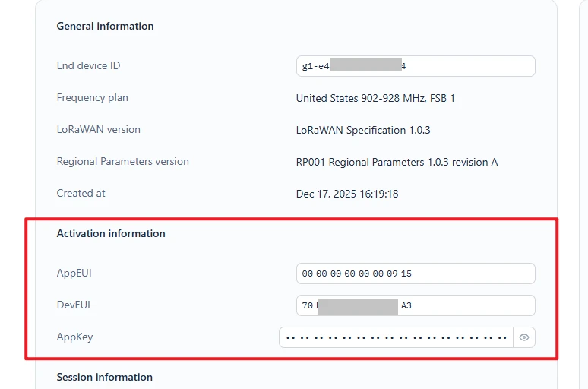Click the DevEUI value field
The image size is (588, 389).
416,305
